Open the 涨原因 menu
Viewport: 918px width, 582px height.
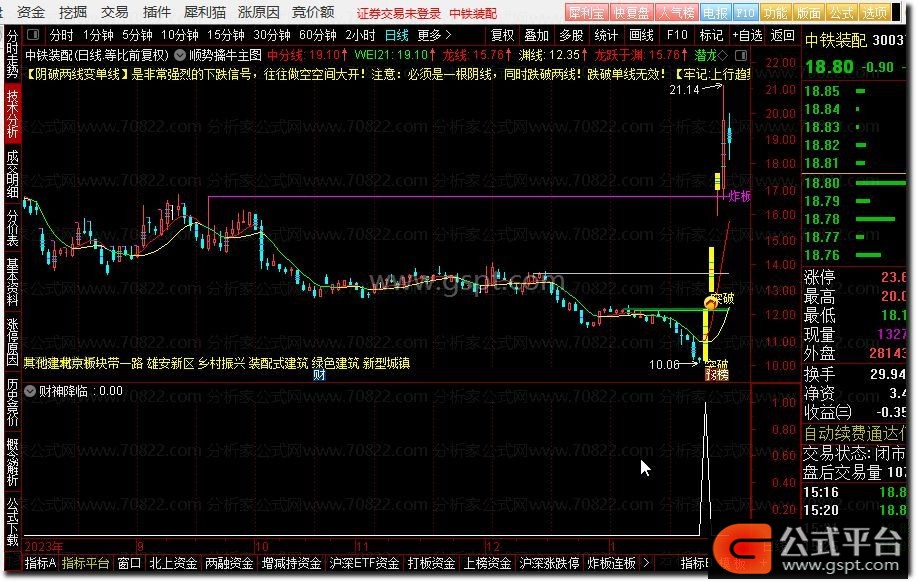tap(258, 12)
